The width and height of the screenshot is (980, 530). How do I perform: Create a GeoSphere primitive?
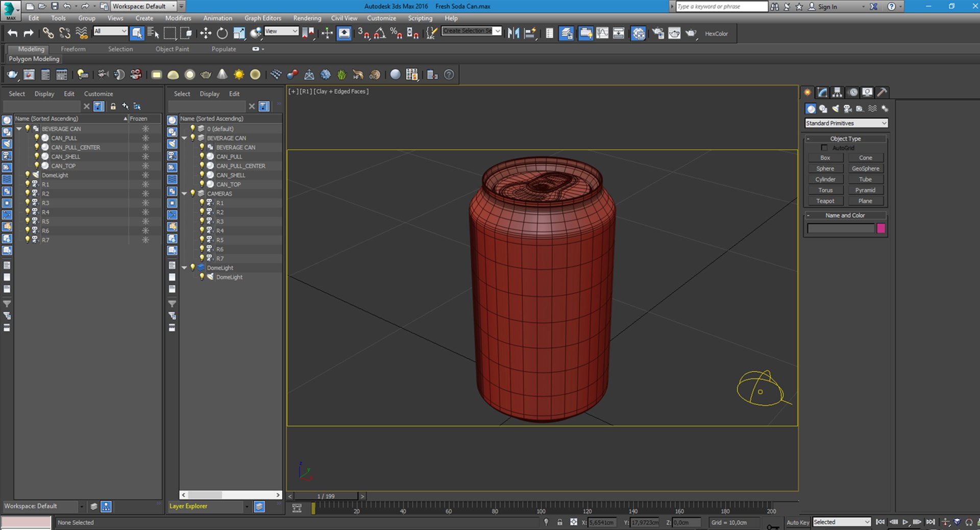866,168
